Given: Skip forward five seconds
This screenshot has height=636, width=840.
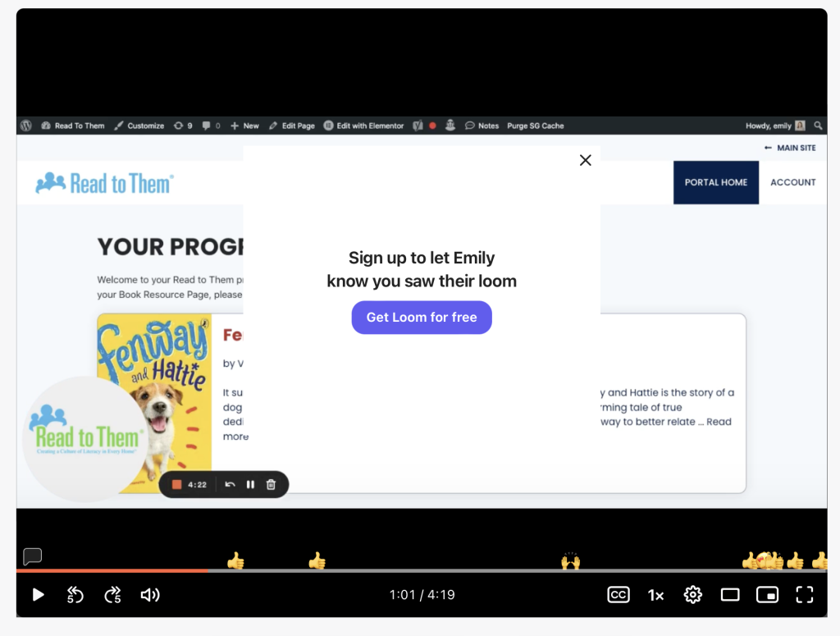Looking at the screenshot, I should click(x=113, y=595).
